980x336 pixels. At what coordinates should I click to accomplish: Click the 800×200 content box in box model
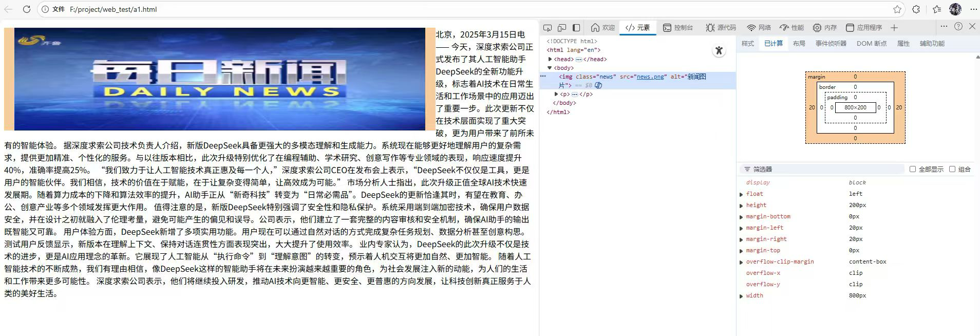click(855, 107)
